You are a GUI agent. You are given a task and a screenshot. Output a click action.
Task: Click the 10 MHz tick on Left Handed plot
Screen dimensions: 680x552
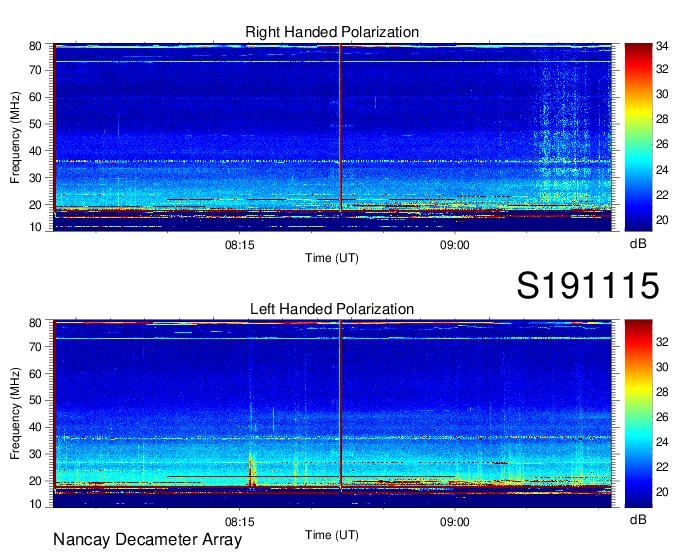tap(35, 504)
